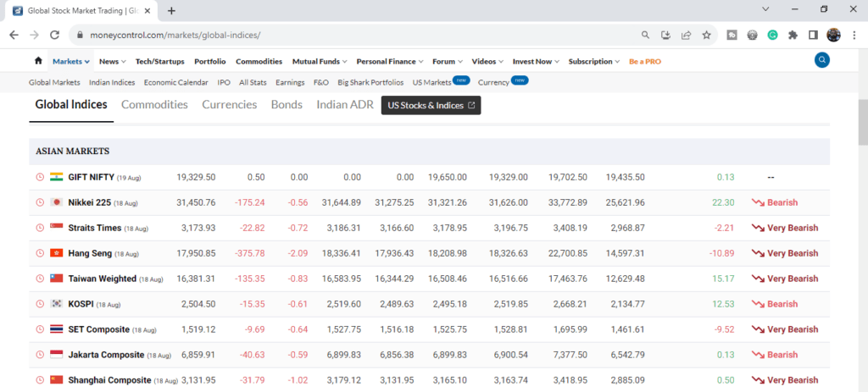Screen dimensions: 868x392
Task: Click the clock icon next to Shanghai Composite
Action: tap(39, 380)
